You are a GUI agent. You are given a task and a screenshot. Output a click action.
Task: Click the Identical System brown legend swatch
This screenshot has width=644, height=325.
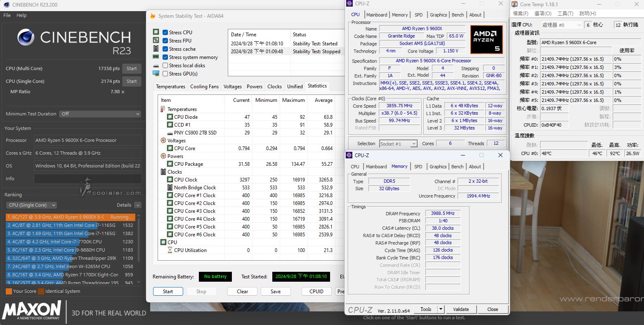41,291
